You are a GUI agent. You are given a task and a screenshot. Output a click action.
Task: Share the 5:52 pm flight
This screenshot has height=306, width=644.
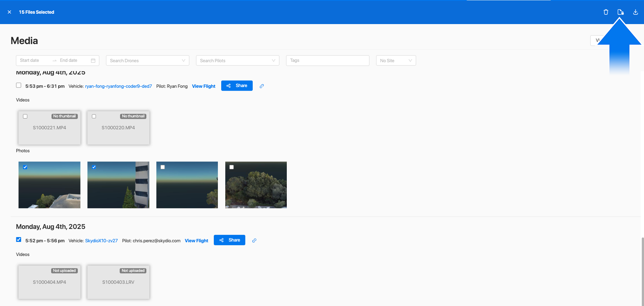click(x=229, y=240)
